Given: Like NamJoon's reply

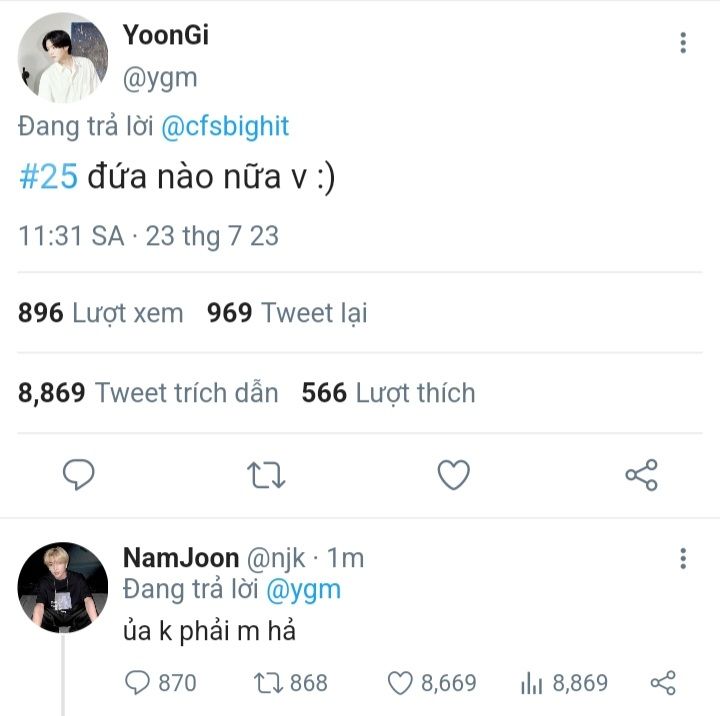Looking at the screenshot, I should click(400, 683).
